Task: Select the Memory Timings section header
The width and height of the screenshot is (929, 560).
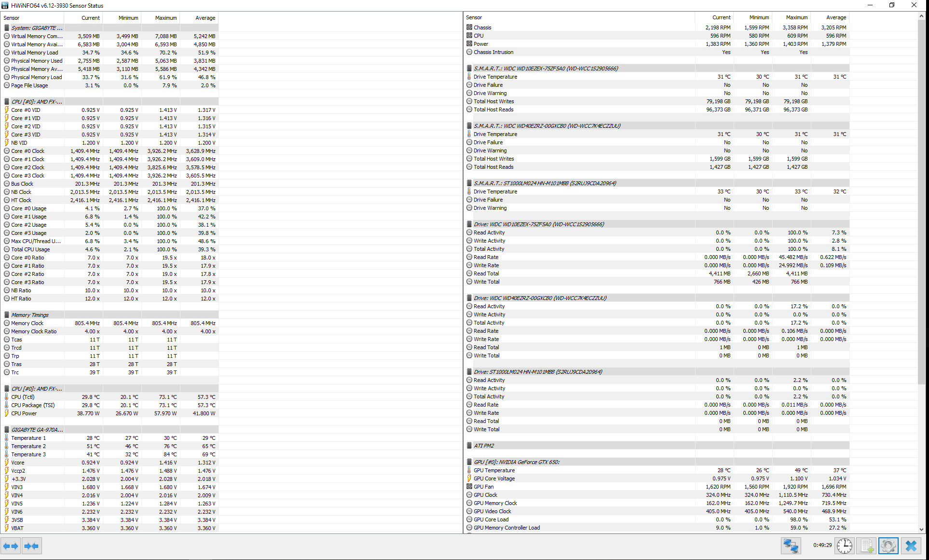Action: click(x=30, y=315)
